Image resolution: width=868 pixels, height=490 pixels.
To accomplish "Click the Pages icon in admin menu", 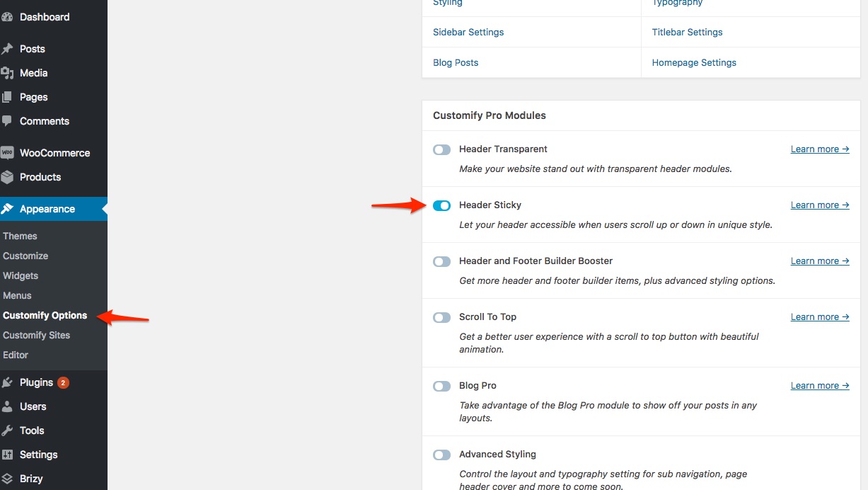I will [7, 97].
